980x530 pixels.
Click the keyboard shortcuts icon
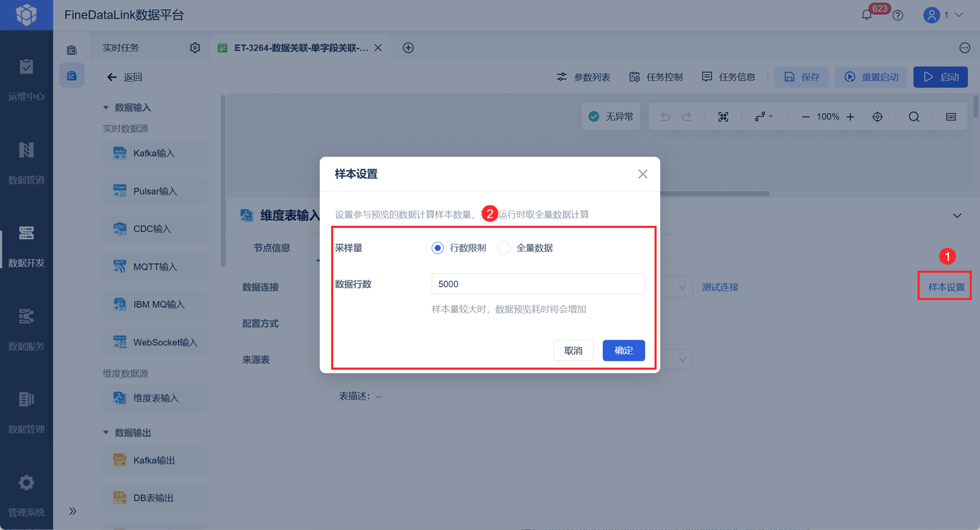951,117
